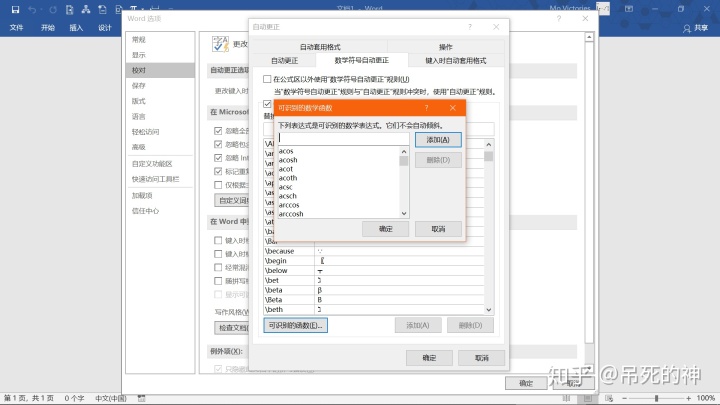Click the zoom in plus icon
Screen dimensions: 720x405
point(688,398)
